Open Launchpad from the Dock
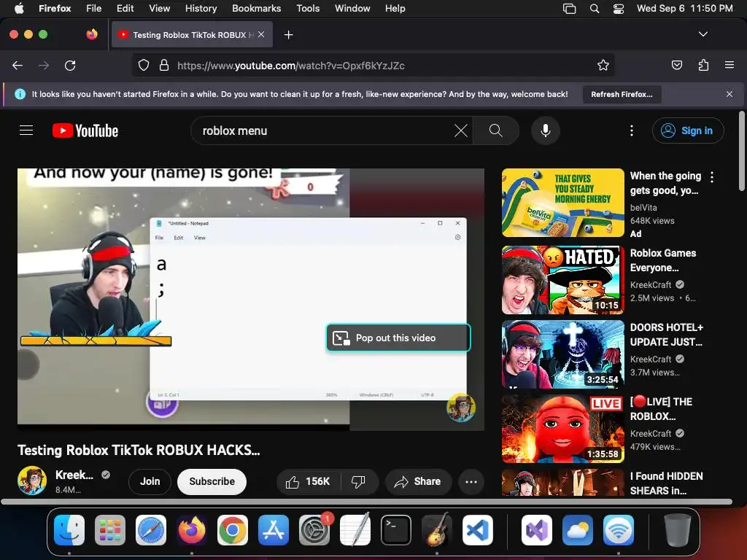747x560 pixels. tap(110, 529)
